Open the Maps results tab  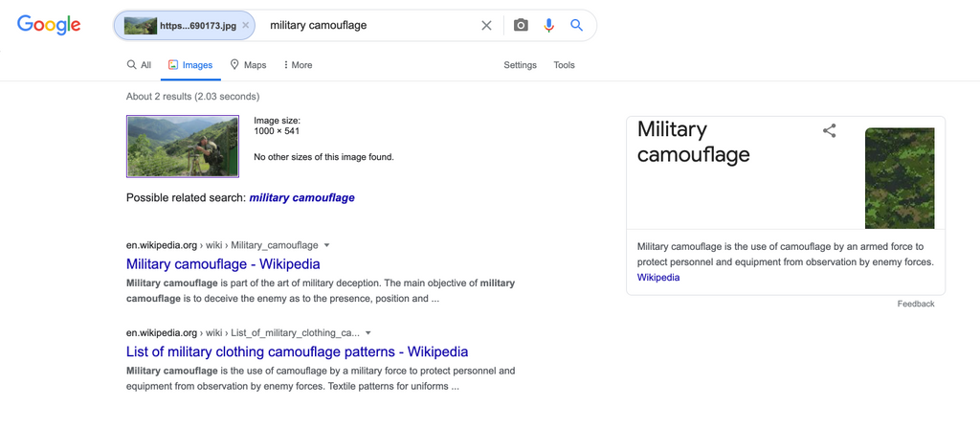[248, 65]
